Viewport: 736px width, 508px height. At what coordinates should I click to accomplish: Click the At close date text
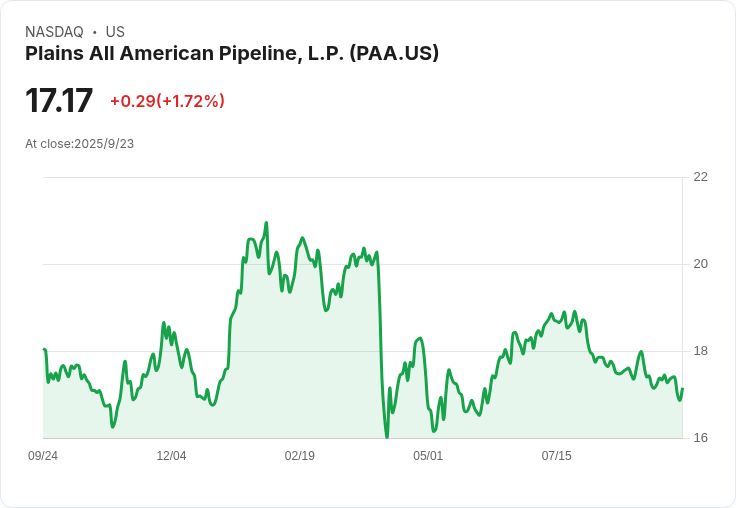[79, 144]
